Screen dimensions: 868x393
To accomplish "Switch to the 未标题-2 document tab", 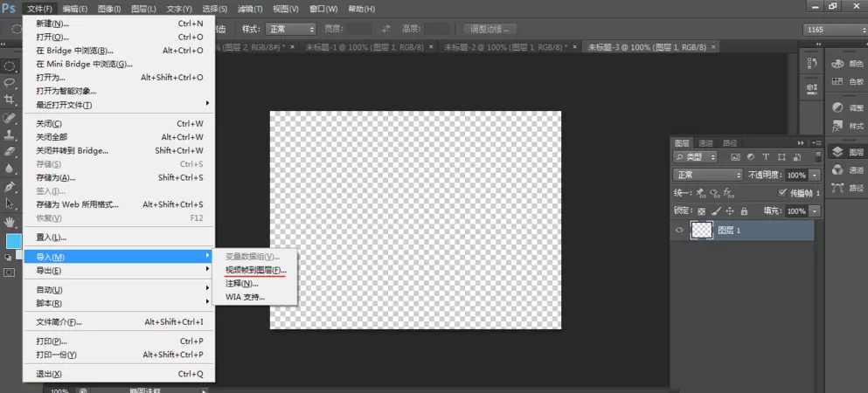I will [x=505, y=47].
